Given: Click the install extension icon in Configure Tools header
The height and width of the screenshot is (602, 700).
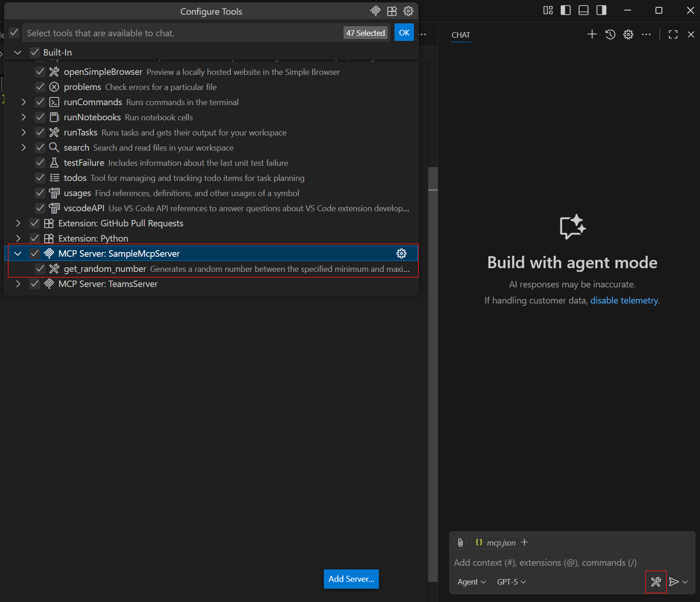Looking at the screenshot, I should [x=392, y=11].
